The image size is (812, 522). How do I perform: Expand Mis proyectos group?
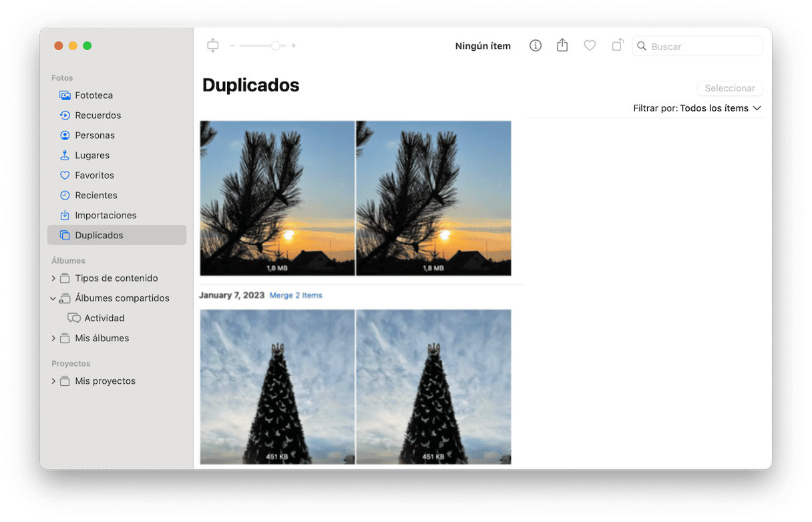tap(53, 381)
